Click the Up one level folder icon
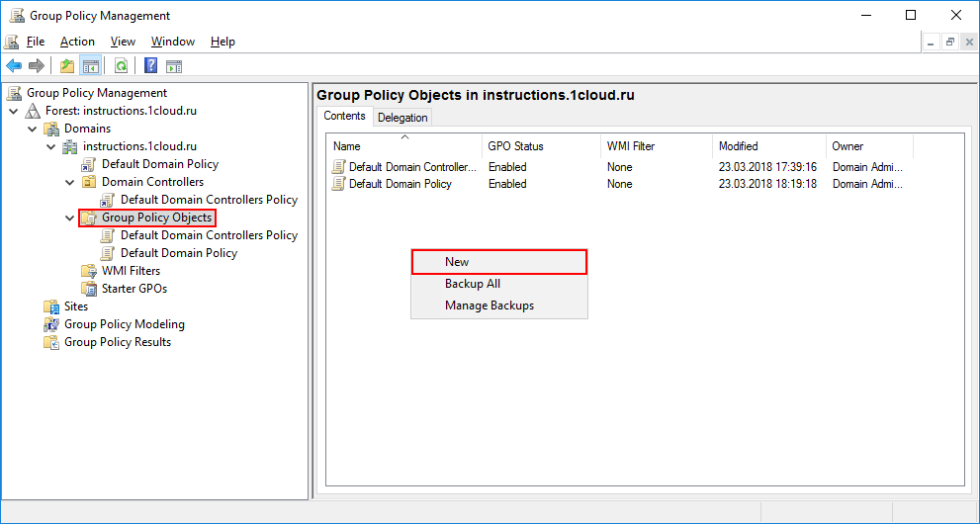 tap(66, 66)
